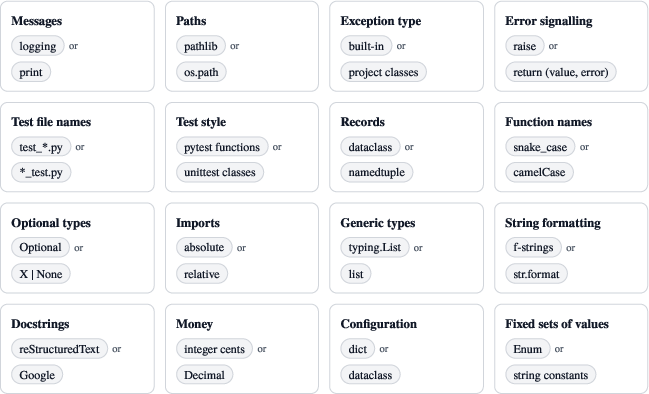Choose the print option under Messages
The height and width of the screenshot is (394, 649).
(x=31, y=72)
